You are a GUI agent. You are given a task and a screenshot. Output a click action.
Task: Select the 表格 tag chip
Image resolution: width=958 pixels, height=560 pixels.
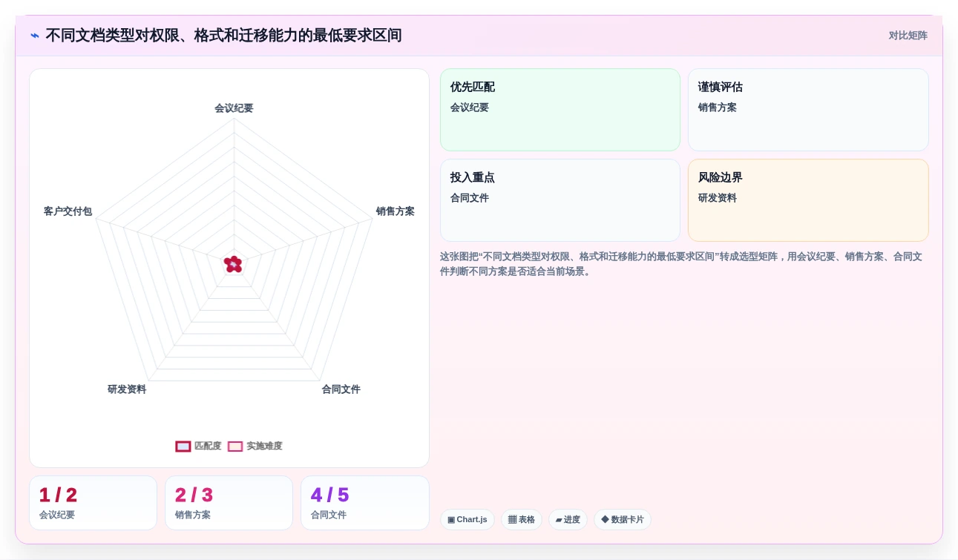tap(522, 519)
